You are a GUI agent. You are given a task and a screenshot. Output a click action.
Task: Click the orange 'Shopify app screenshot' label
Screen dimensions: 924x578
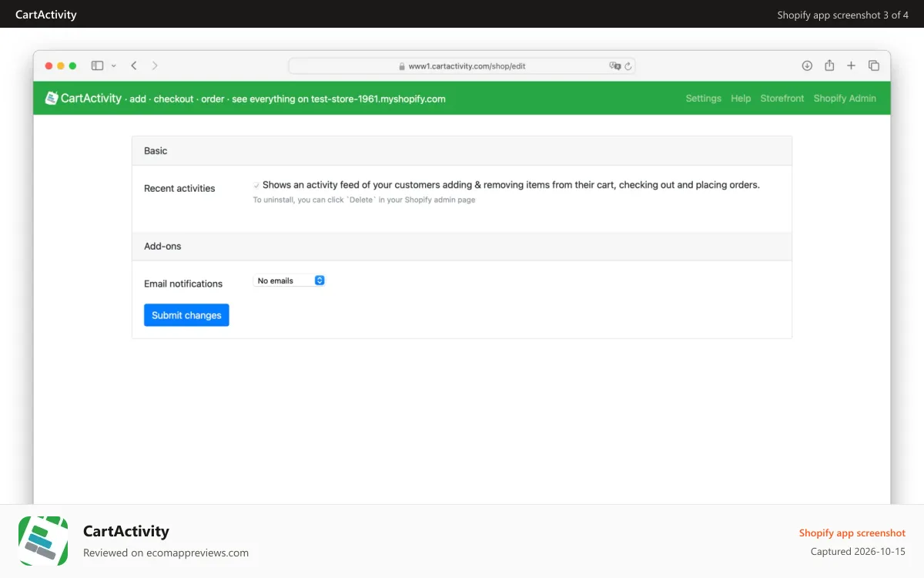tap(852, 533)
